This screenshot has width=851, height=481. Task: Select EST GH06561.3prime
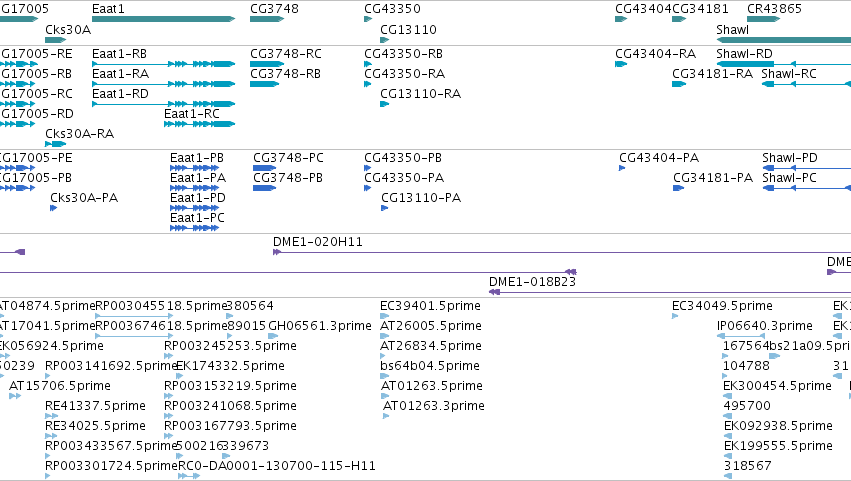[x=320, y=326]
